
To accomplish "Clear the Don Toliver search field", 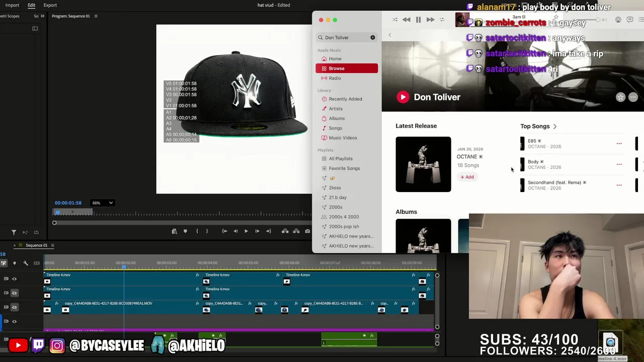I will [x=373, y=37].
